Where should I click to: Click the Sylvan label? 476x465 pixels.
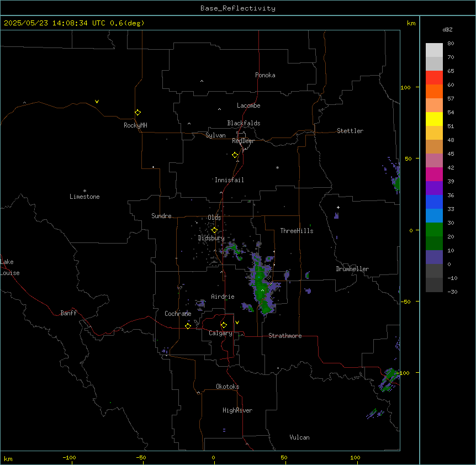point(215,135)
